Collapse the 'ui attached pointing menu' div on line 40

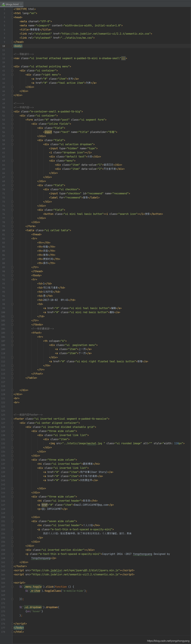pyautogui.click(x=12, y=67)
